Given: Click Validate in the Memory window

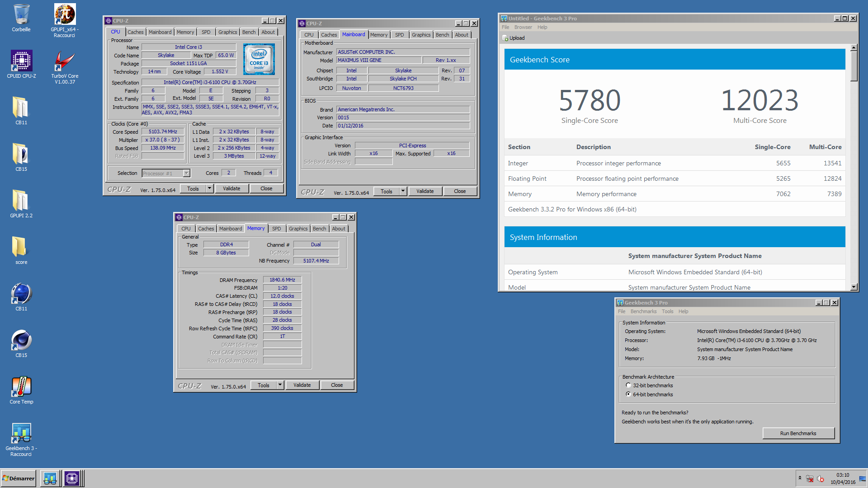Looking at the screenshot, I should coord(302,385).
